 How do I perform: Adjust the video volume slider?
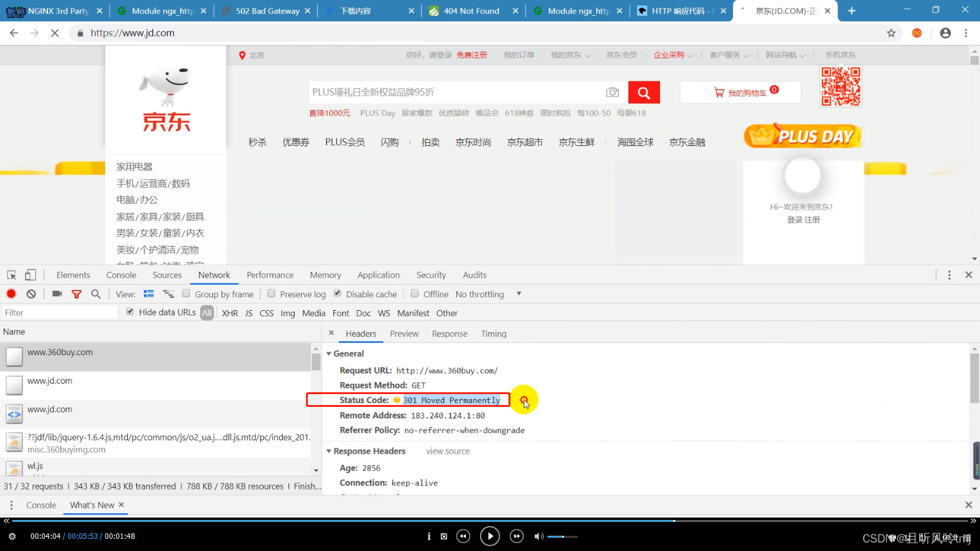(x=563, y=536)
